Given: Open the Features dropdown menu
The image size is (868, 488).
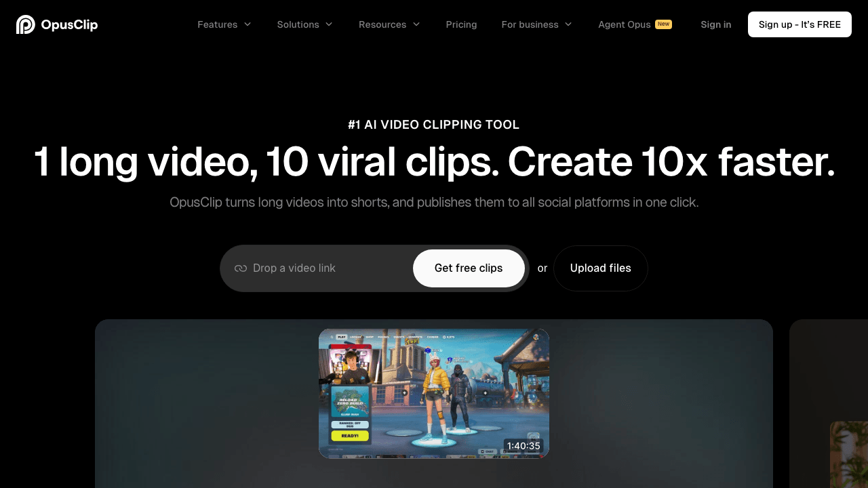Looking at the screenshot, I should pyautogui.click(x=217, y=24).
